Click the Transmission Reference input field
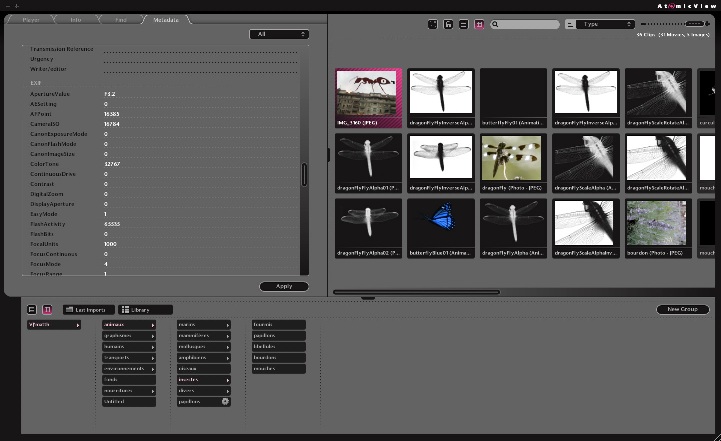This screenshot has height=441, width=721. [x=200, y=49]
